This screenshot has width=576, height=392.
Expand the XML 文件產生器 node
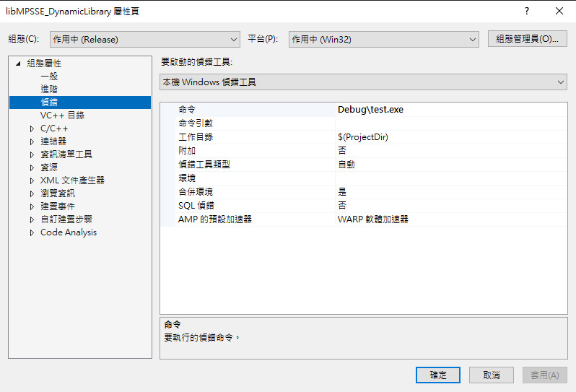click(x=32, y=180)
